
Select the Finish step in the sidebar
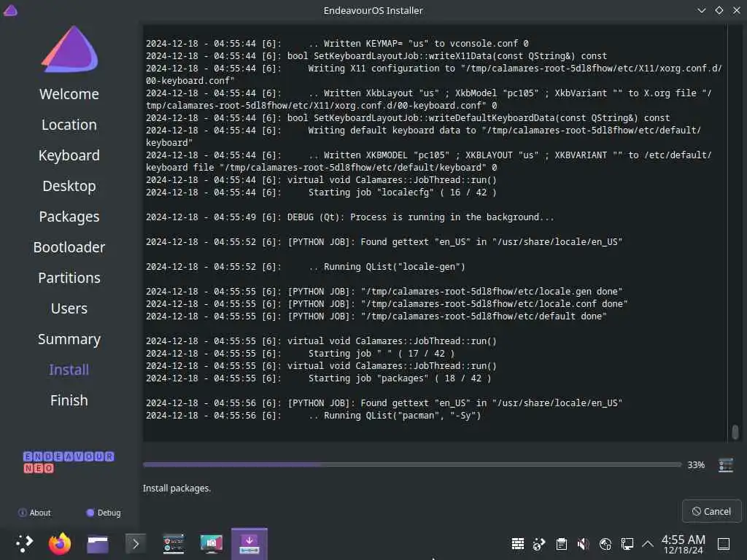click(69, 400)
